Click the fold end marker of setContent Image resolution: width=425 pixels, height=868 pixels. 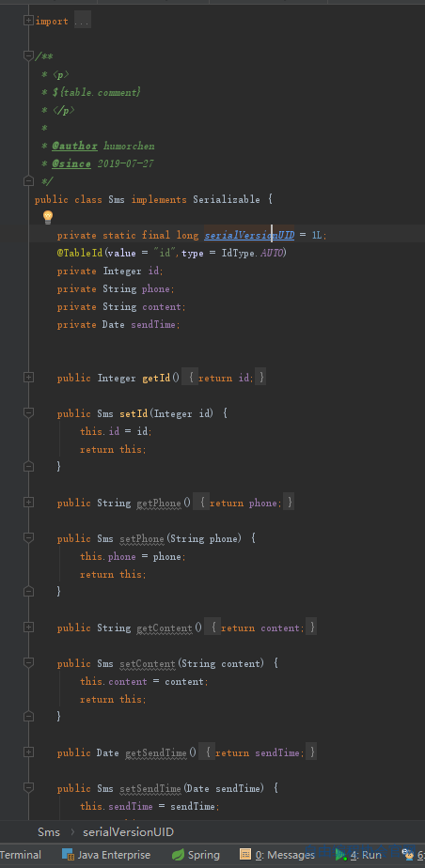(28, 717)
